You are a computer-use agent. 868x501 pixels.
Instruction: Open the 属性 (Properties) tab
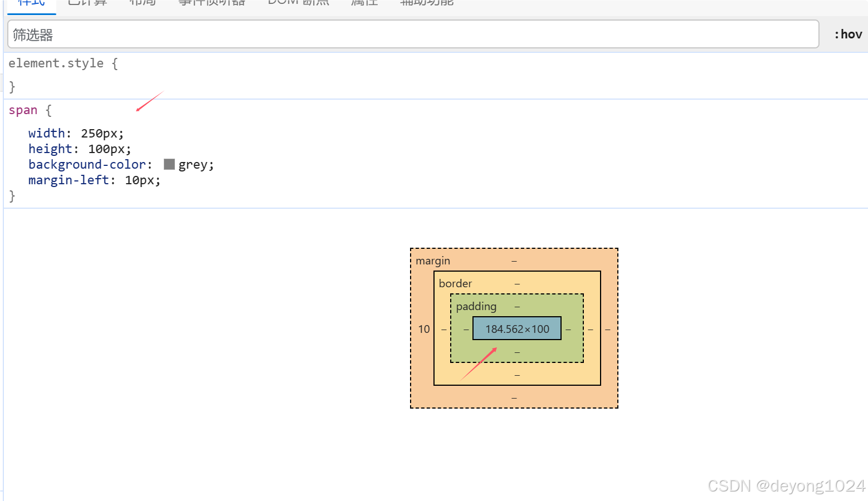pyautogui.click(x=364, y=3)
